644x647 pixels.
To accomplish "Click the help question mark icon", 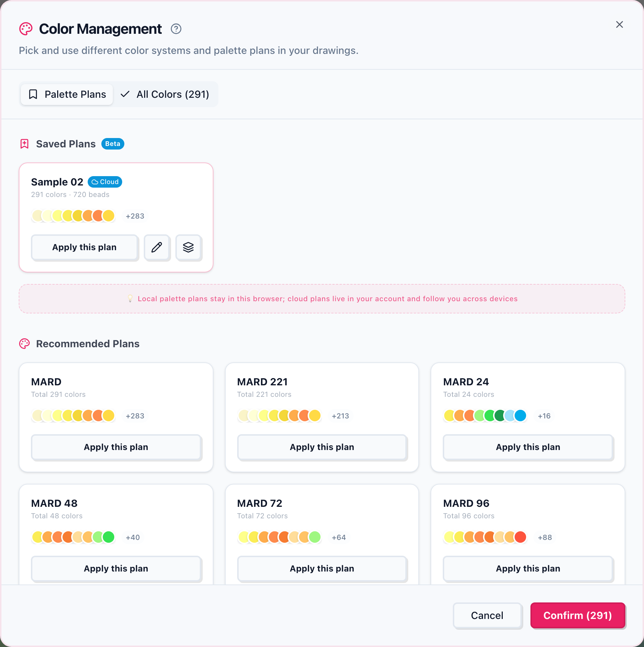I will [176, 29].
